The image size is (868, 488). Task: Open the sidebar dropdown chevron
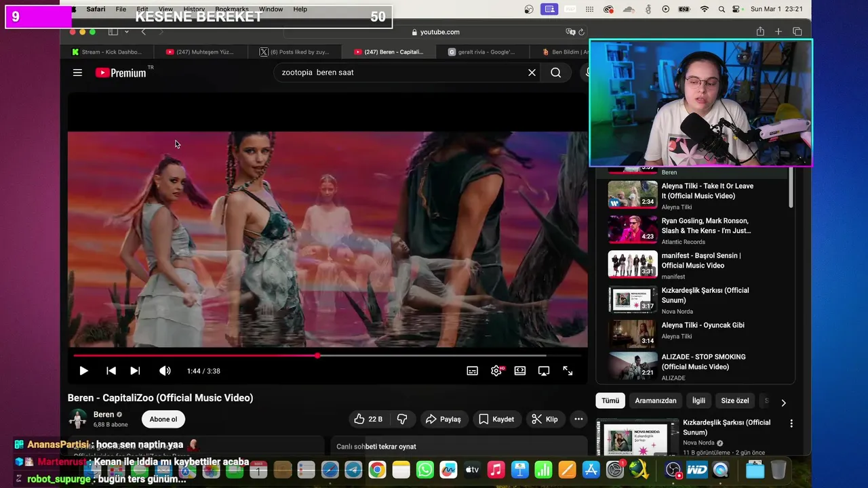pyautogui.click(x=126, y=32)
